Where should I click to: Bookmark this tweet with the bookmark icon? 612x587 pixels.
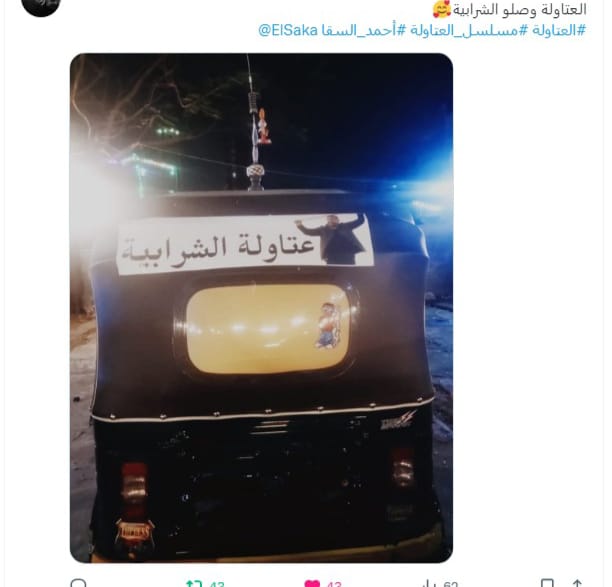(547, 583)
